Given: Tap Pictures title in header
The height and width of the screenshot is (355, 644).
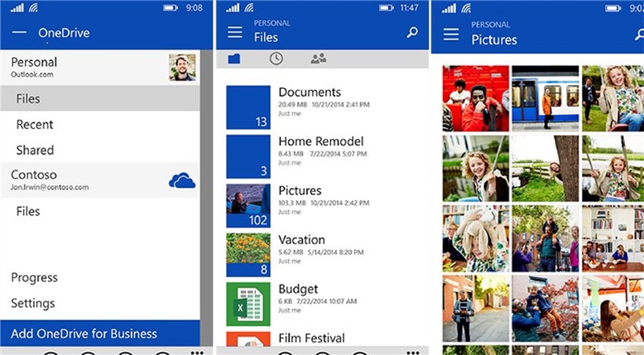Looking at the screenshot, I should coord(494,39).
